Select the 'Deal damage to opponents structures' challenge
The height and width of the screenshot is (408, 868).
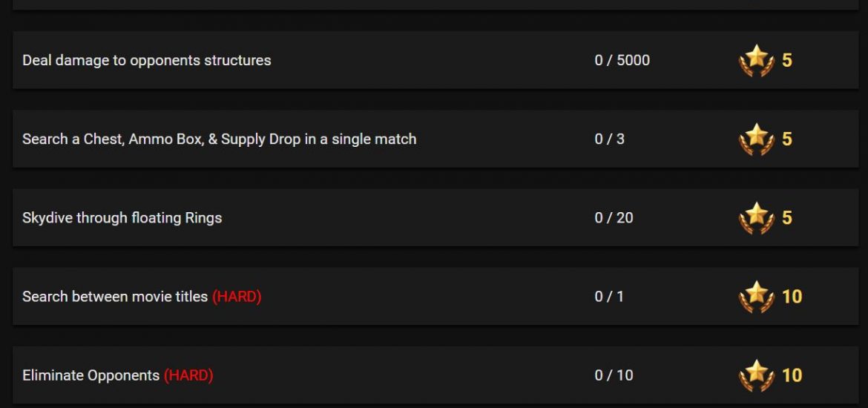[147, 60]
